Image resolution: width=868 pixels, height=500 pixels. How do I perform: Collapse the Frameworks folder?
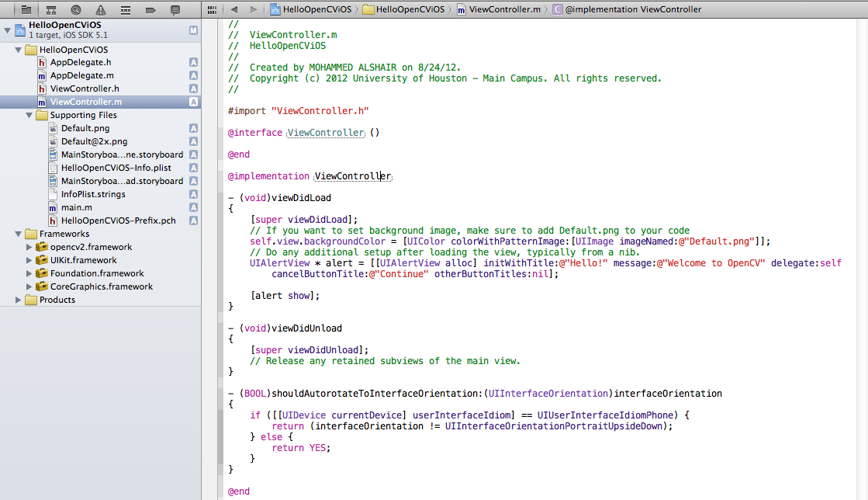pos(19,234)
